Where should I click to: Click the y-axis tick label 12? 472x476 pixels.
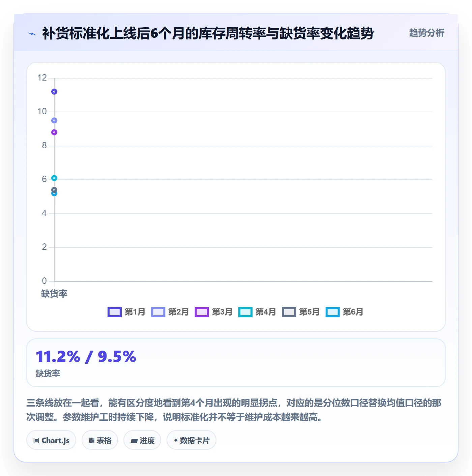click(x=42, y=78)
